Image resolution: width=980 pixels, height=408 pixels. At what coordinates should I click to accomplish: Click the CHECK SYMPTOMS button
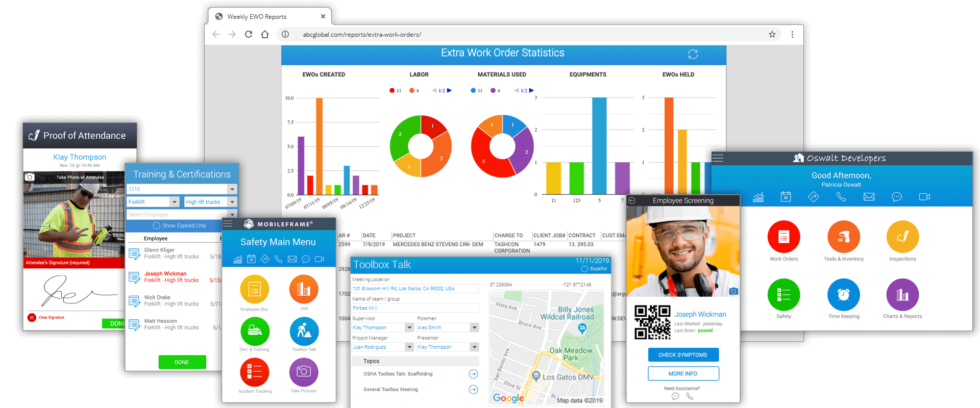[683, 355]
